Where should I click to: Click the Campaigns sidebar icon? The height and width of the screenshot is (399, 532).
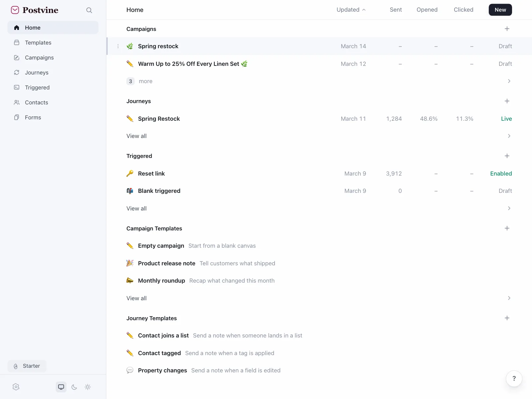click(17, 58)
